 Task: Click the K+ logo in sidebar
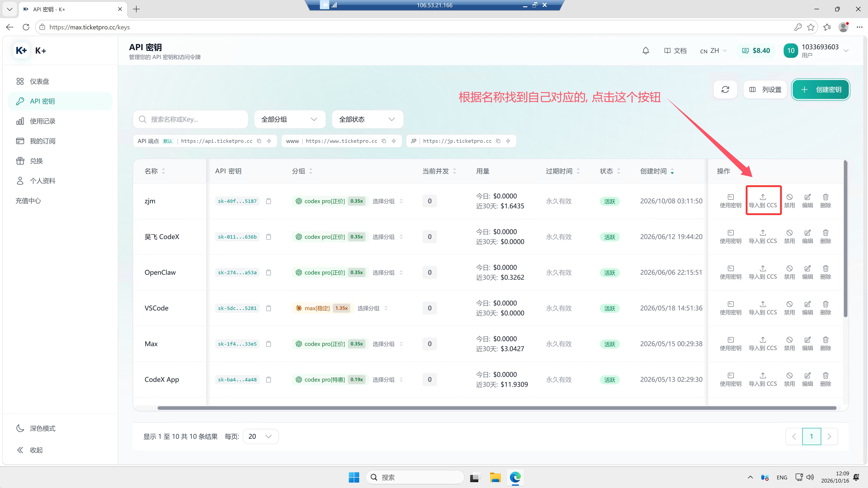point(21,51)
